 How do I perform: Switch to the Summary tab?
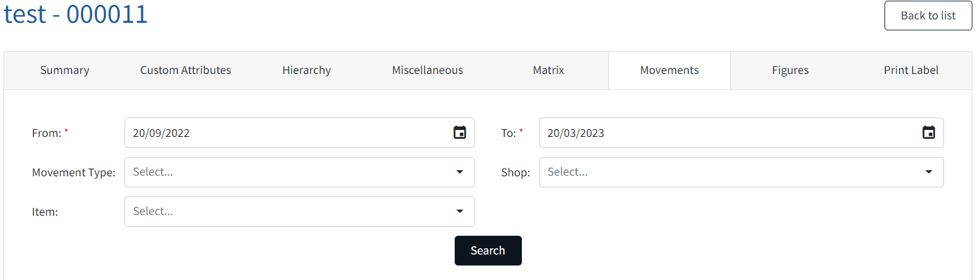pyautogui.click(x=64, y=71)
